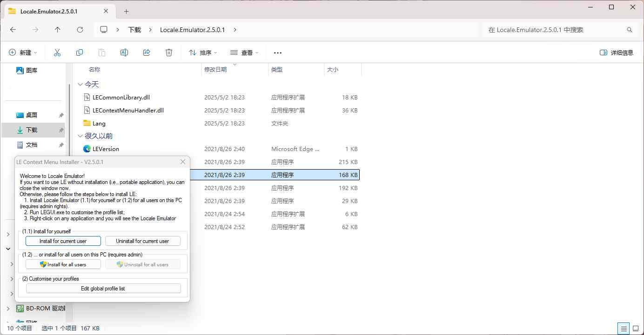
Task: Select the LEVersion file name
Action: coord(106,149)
